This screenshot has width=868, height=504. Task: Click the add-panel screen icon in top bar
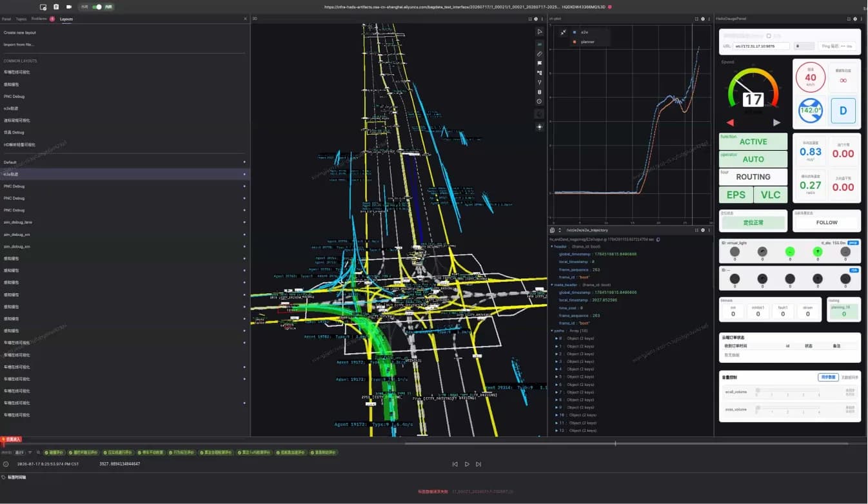point(43,6)
